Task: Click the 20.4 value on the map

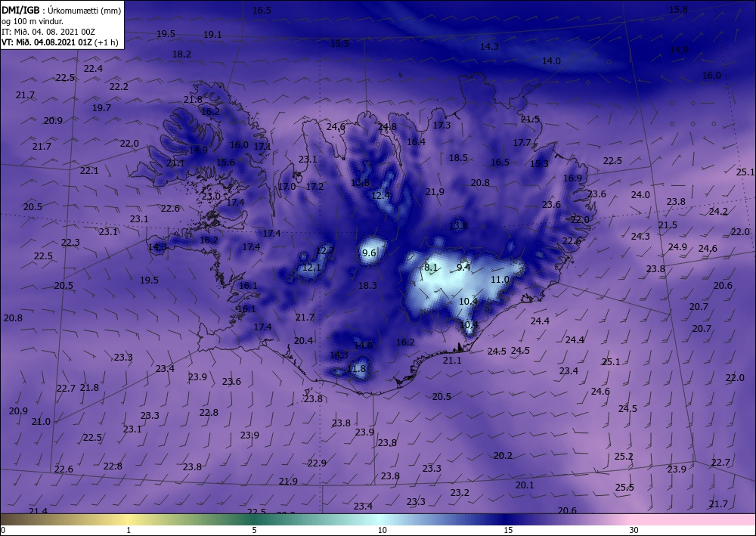Action: click(303, 340)
